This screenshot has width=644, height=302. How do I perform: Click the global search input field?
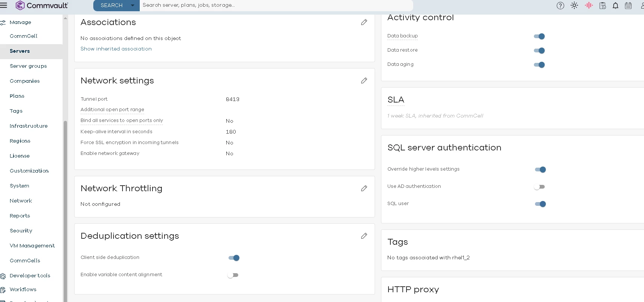276,5
